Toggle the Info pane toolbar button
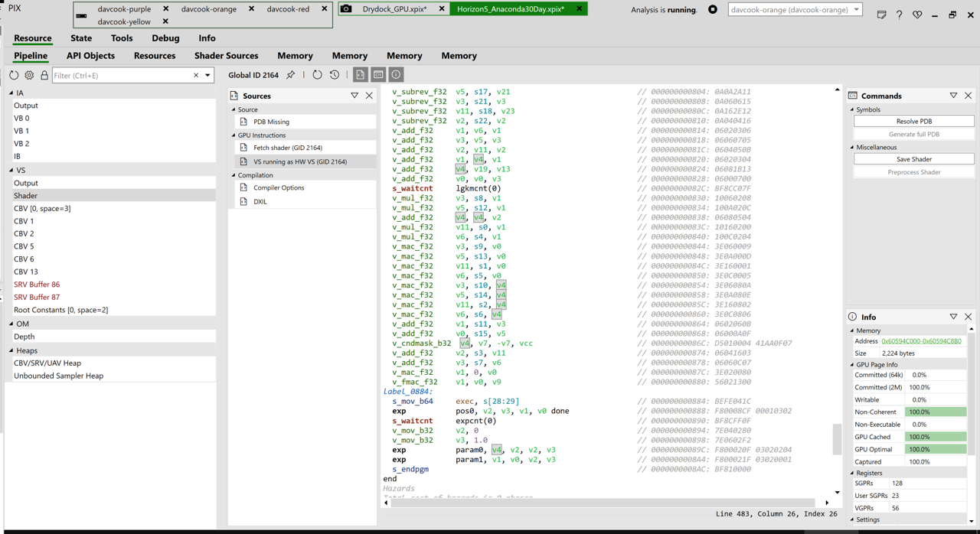 [396, 75]
